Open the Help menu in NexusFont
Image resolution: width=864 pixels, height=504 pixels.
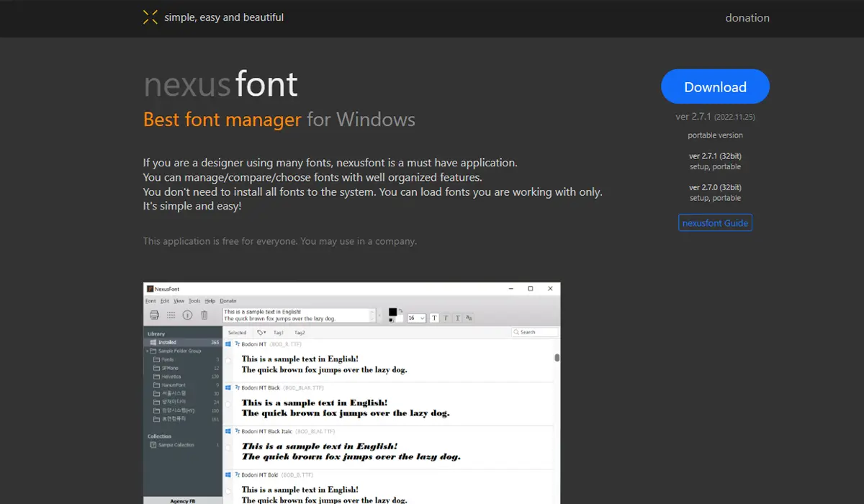click(x=210, y=301)
